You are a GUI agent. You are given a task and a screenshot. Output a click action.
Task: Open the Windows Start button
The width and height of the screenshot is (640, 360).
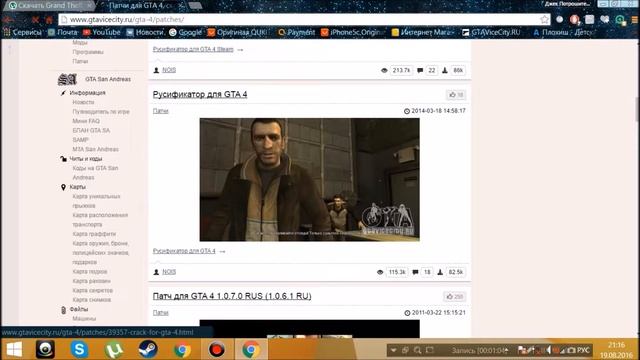click(x=14, y=350)
